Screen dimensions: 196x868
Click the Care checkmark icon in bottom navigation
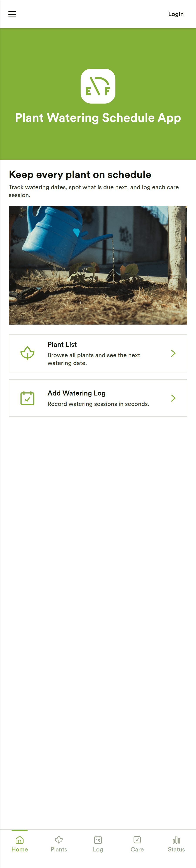[x=137, y=839]
